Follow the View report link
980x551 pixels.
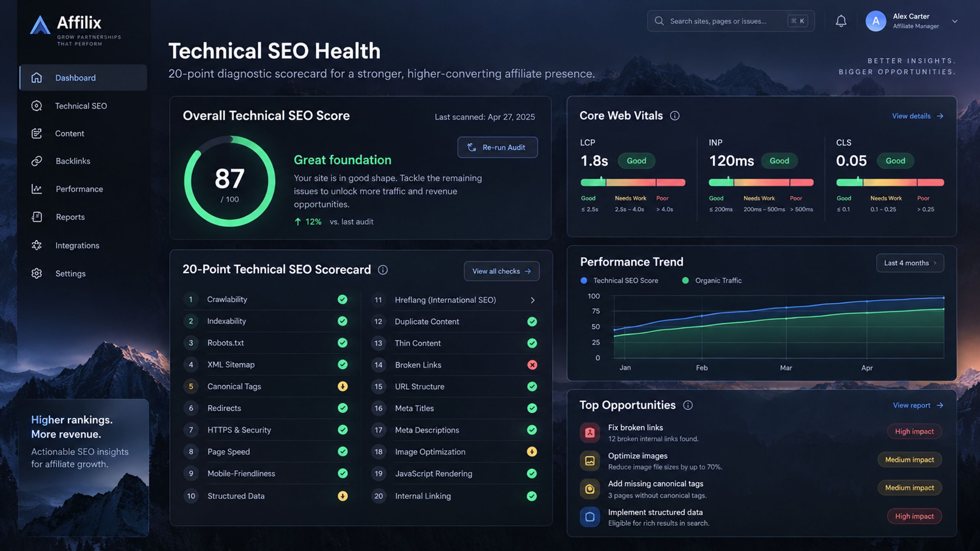click(x=918, y=405)
